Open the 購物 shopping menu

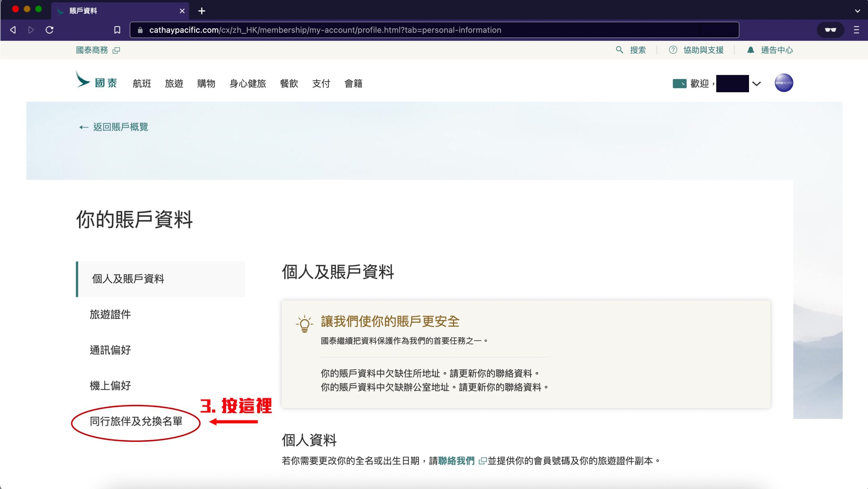[206, 83]
